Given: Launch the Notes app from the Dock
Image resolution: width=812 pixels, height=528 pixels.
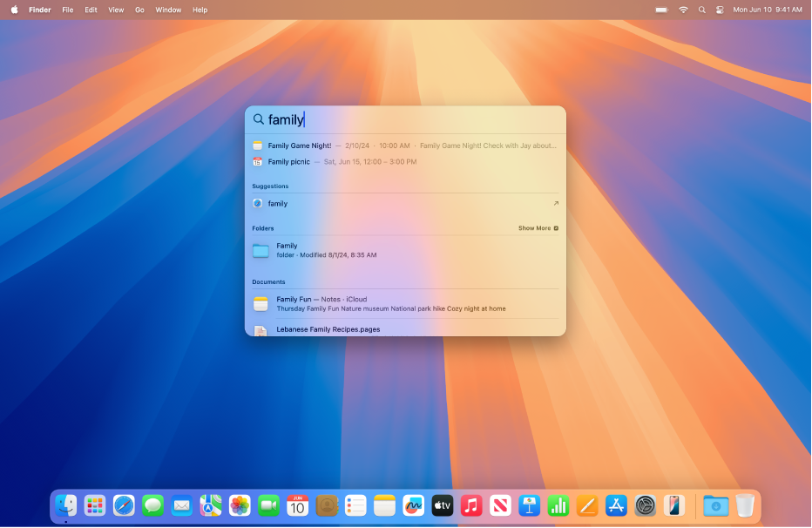Looking at the screenshot, I should click(384, 505).
